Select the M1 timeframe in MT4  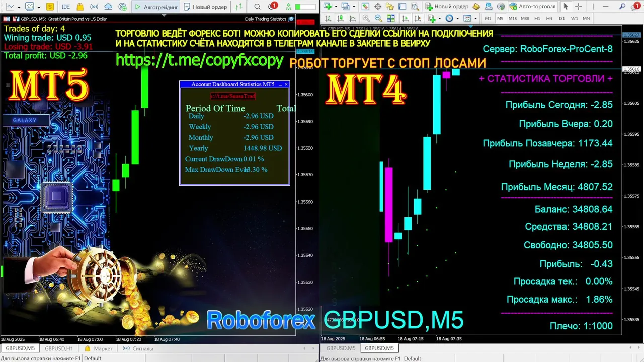coord(488,18)
